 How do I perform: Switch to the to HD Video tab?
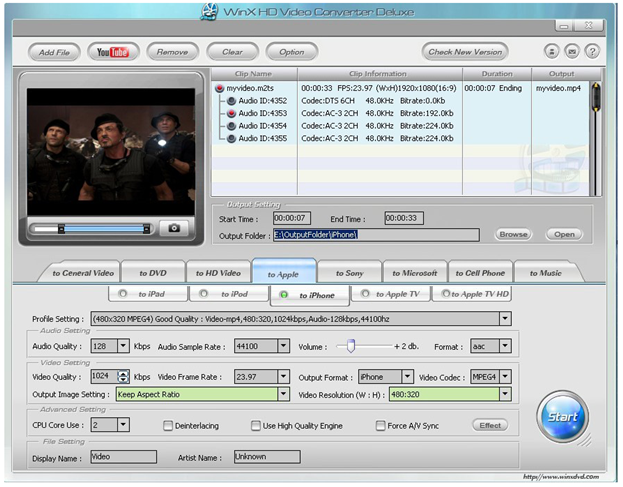(x=218, y=273)
